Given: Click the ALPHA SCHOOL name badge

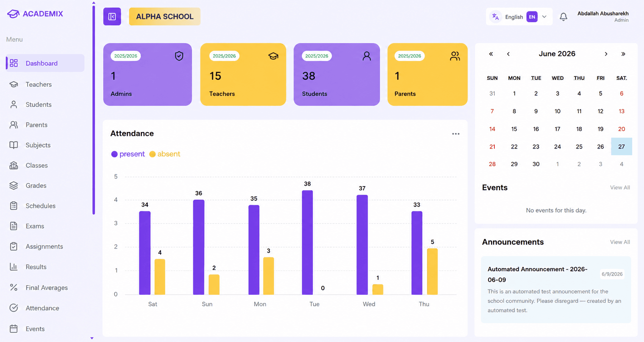Looking at the screenshot, I should coord(165,17).
